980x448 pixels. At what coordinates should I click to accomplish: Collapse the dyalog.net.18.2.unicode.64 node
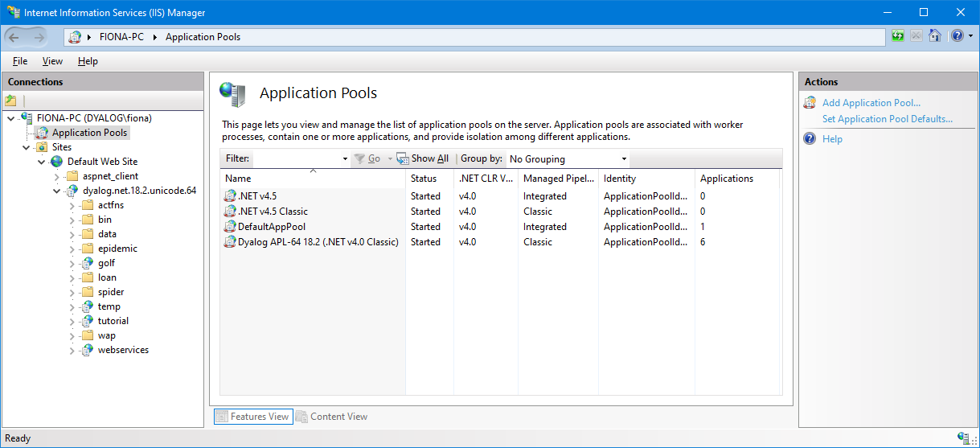coord(57,191)
